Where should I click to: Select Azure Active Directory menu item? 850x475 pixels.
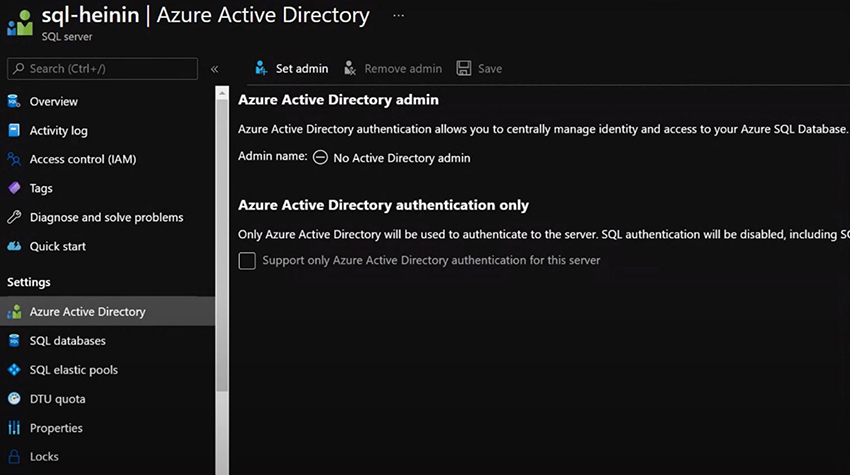[87, 312]
